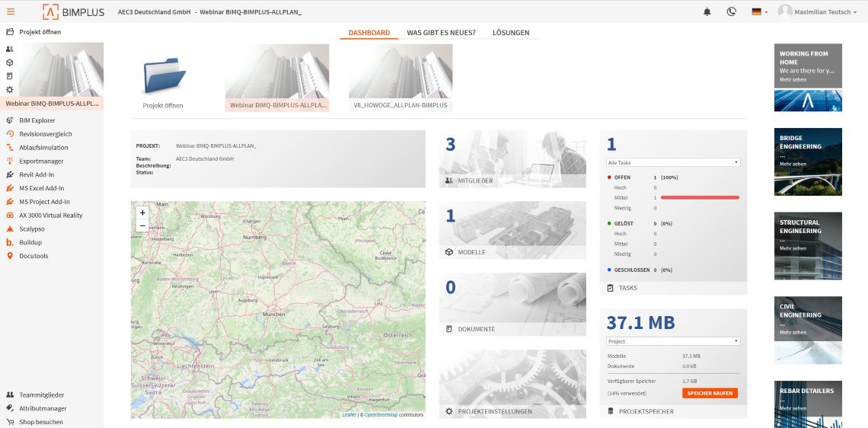Click GELÖST task status row
The height and width of the screenshot is (428, 868).
point(640,224)
